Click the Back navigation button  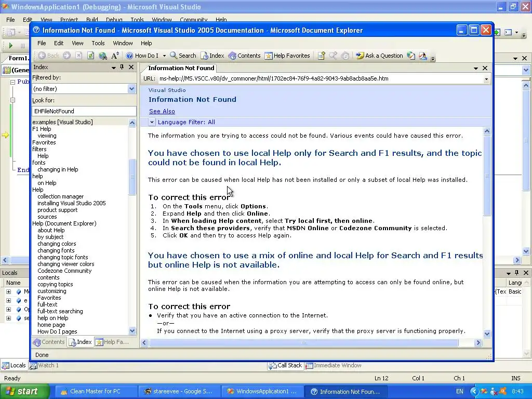(x=48, y=56)
